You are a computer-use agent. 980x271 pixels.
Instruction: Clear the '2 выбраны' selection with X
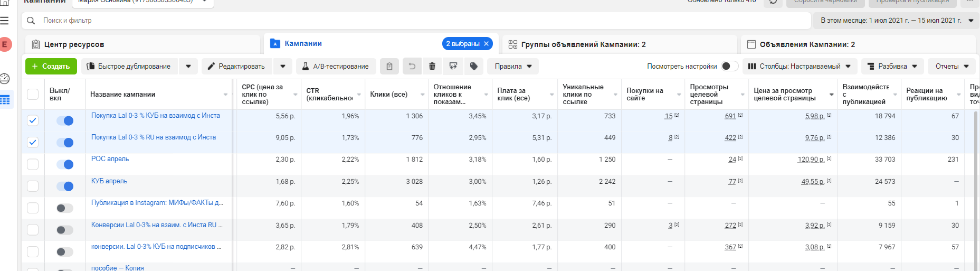487,44
